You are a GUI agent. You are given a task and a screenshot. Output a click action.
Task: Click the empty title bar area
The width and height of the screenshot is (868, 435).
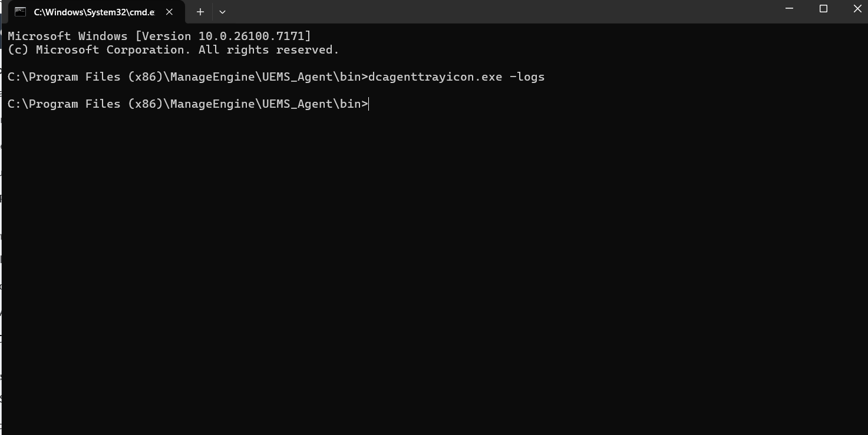coord(501,12)
